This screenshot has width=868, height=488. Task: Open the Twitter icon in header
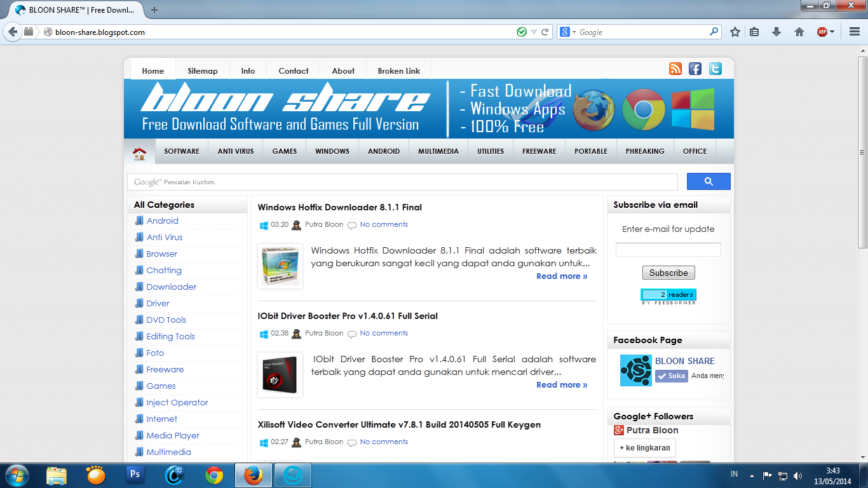(x=715, y=69)
